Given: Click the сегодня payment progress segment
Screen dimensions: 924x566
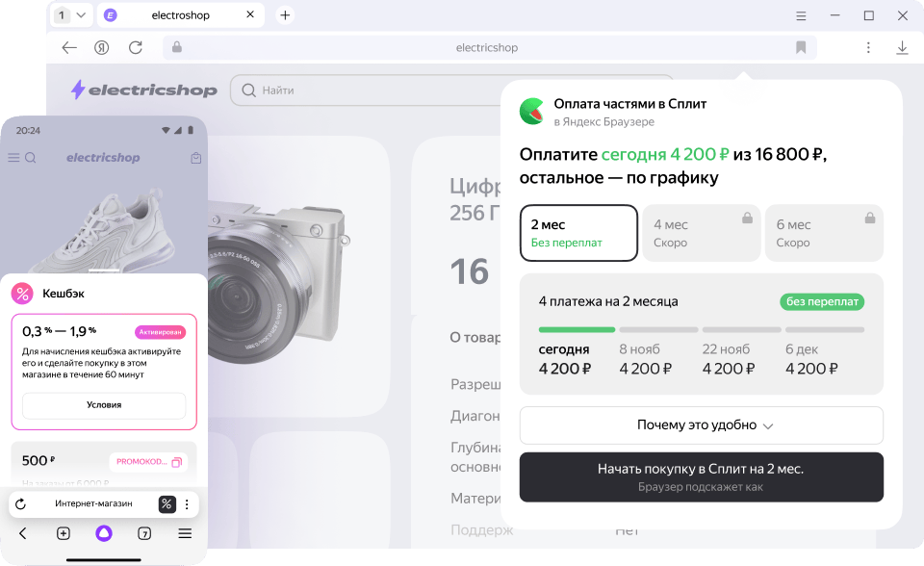Looking at the screenshot, I should pos(577,329).
